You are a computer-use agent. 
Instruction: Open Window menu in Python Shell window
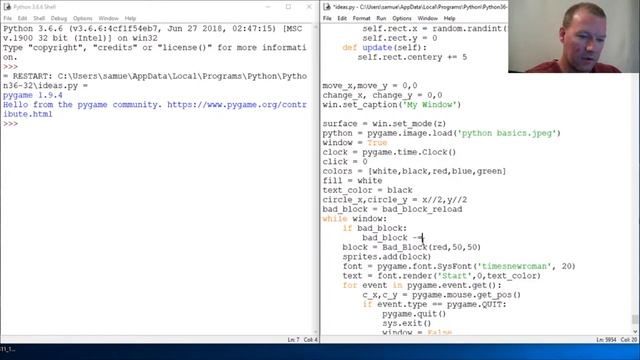point(108,18)
